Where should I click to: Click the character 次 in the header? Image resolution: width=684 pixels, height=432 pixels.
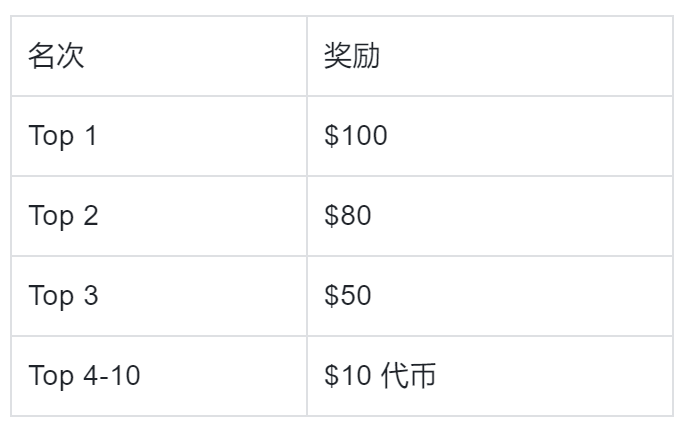coord(71,56)
